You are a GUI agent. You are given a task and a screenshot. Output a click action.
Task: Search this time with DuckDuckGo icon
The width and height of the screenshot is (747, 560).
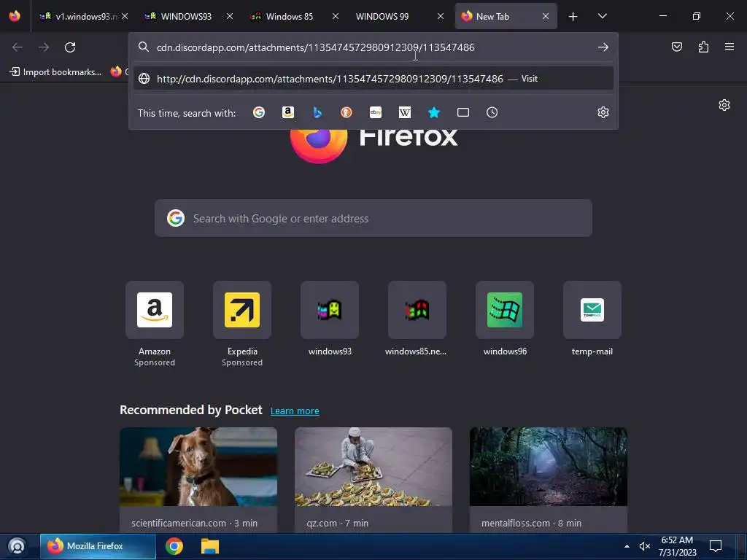point(347,112)
